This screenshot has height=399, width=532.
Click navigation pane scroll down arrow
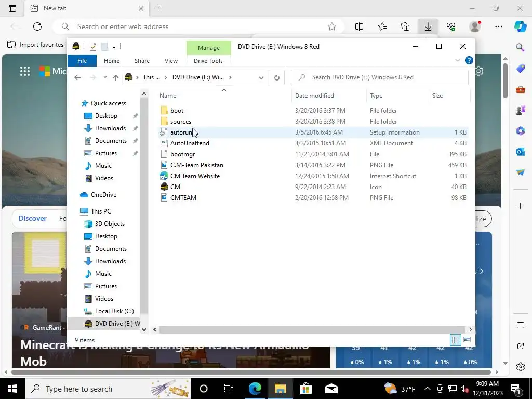[x=144, y=329]
